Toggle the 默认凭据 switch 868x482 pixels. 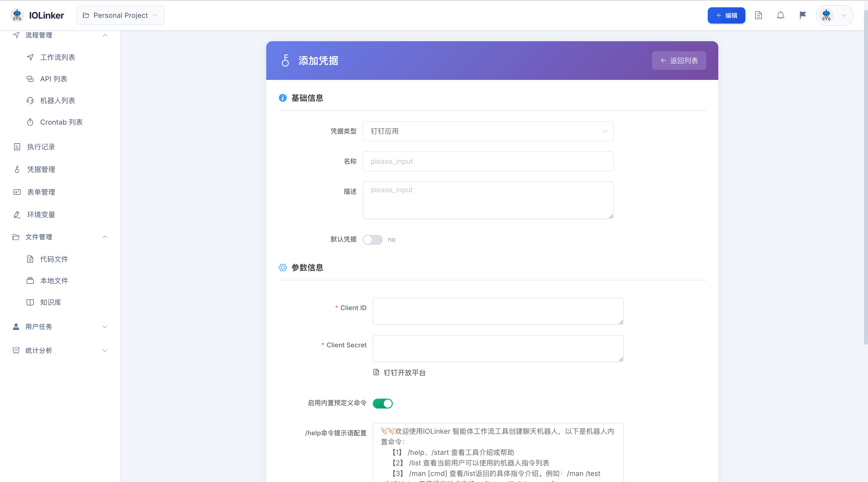coord(372,240)
